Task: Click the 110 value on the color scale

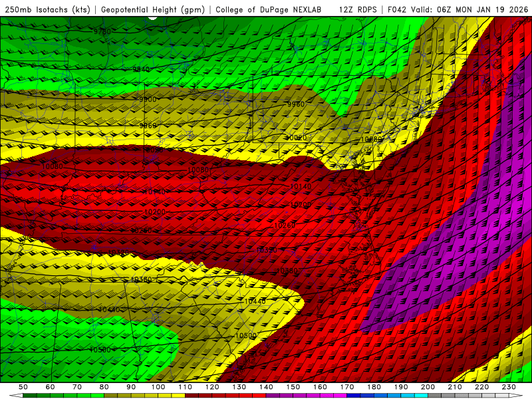Action: coord(186,387)
